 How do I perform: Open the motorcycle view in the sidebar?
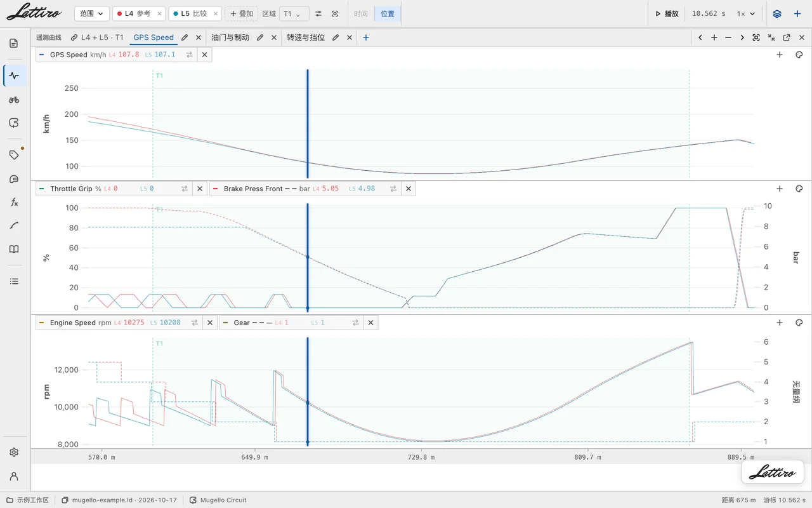click(x=14, y=100)
